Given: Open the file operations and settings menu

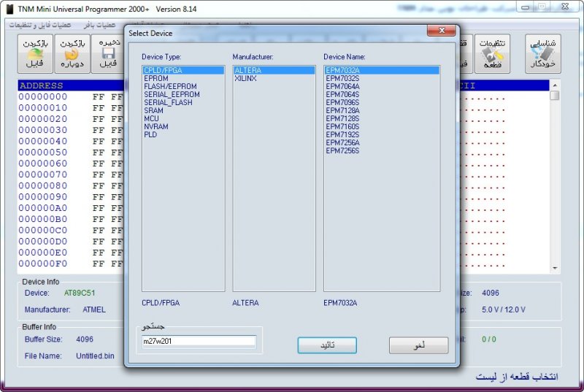Looking at the screenshot, I should click(40, 25).
